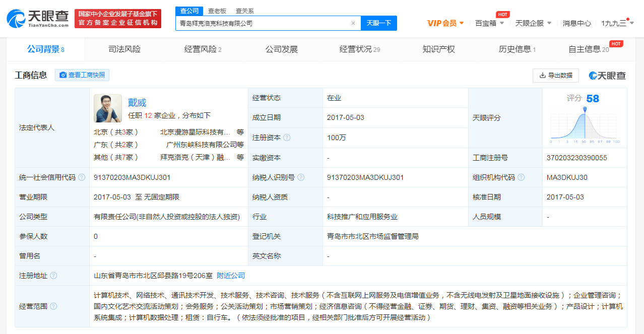The height and width of the screenshot is (334, 644).
Task: Click the TianYanCha logo
Action: coord(38,18)
